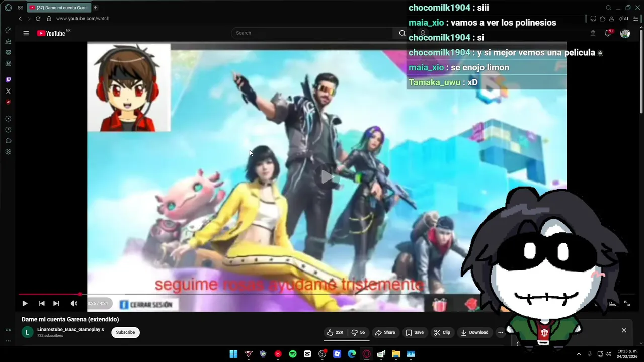This screenshot has width=644, height=362.
Task: Expand more actions three dots
Action: point(501,332)
